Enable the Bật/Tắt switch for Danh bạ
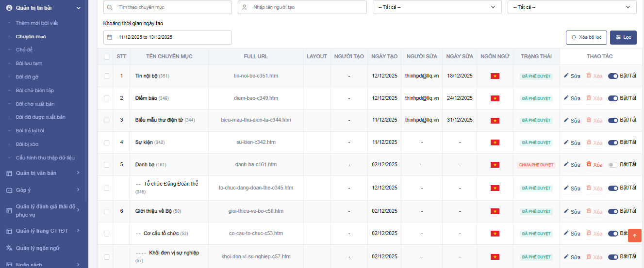 (613, 165)
